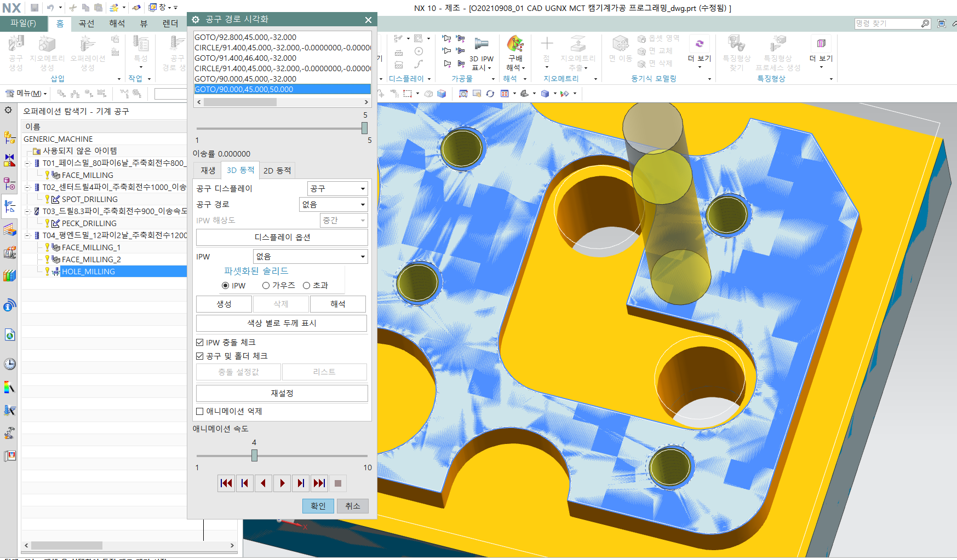The height and width of the screenshot is (560, 957).
Task: Click the shaded rendering style cube icon
Action: pyautogui.click(x=545, y=94)
